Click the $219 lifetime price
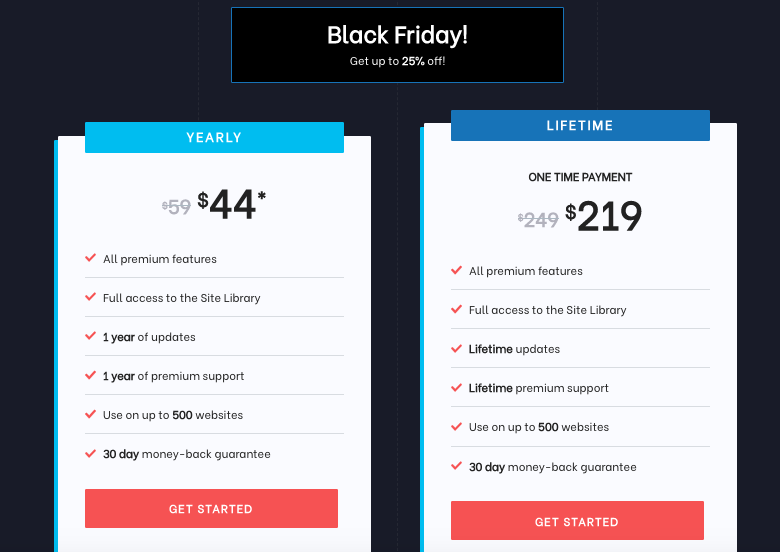 [x=603, y=216]
